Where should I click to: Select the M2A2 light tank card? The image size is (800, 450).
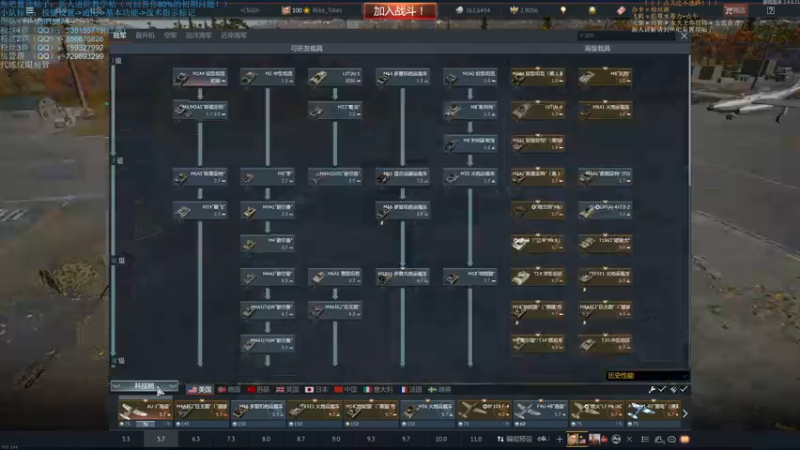(x=470, y=77)
